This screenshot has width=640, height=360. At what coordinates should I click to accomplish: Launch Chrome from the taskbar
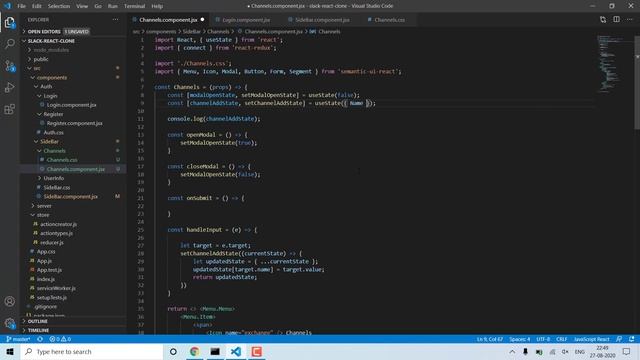[x=194, y=351]
